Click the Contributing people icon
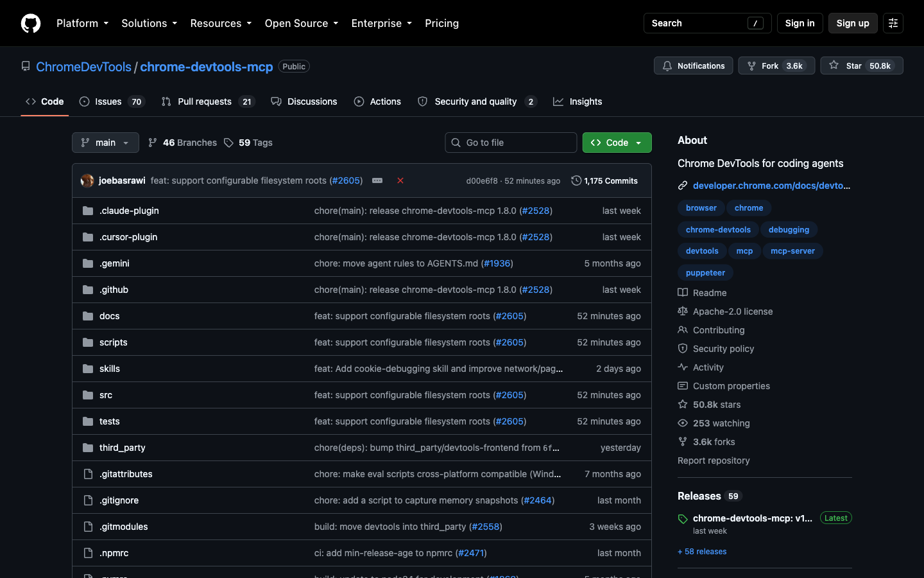Image resolution: width=924 pixels, height=578 pixels. (x=683, y=330)
